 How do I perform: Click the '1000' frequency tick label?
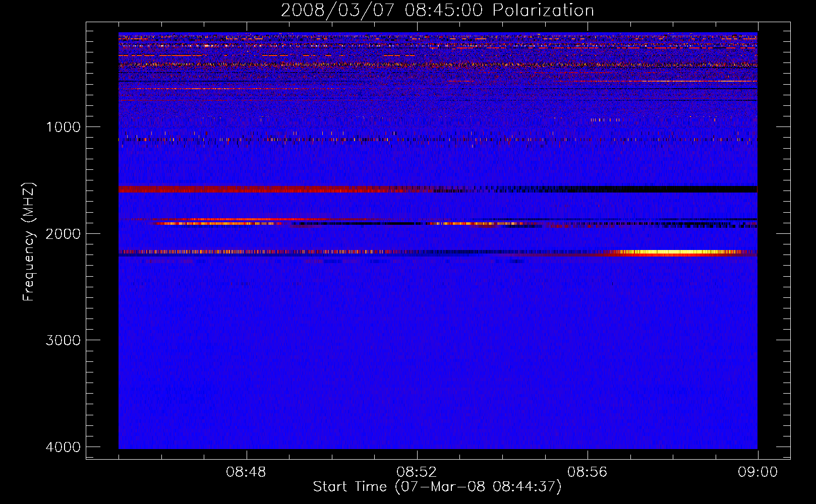click(63, 127)
